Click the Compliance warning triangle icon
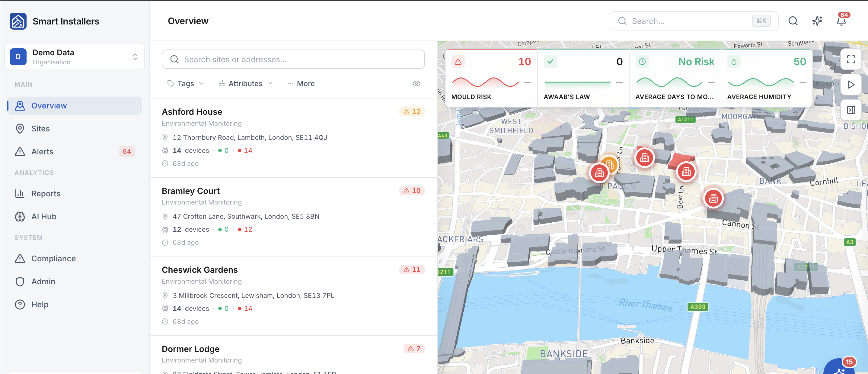The width and height of the screenshot is (868, 374). (x=20, y=258)
